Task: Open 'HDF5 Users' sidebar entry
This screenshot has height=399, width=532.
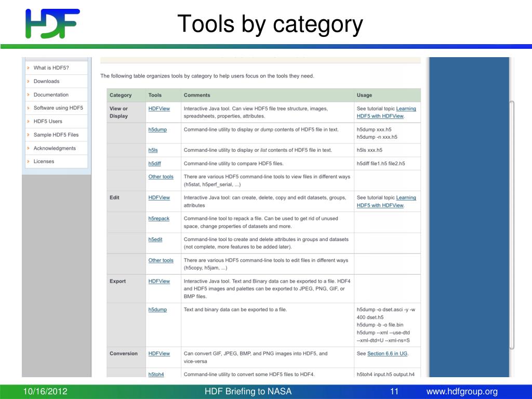Action: point(48,122)
